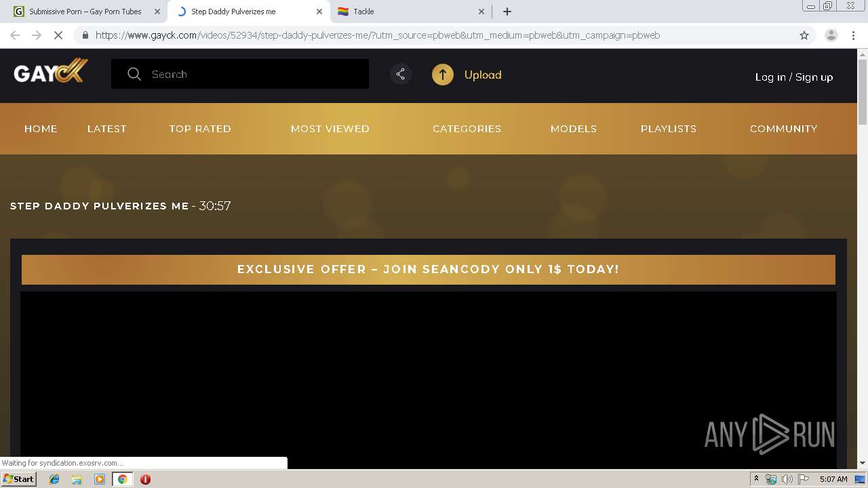
Task: Open the HOME menu item
Action: click(41, 129)
